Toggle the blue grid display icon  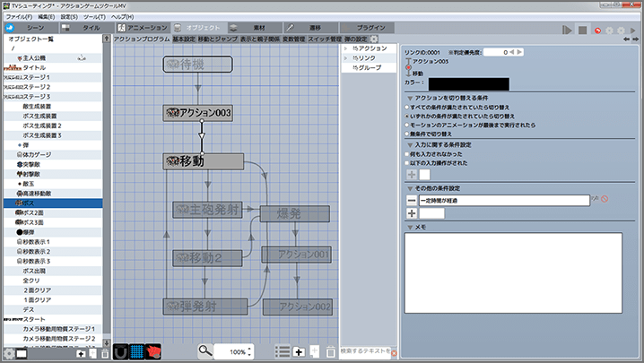(x=137, y=351)
